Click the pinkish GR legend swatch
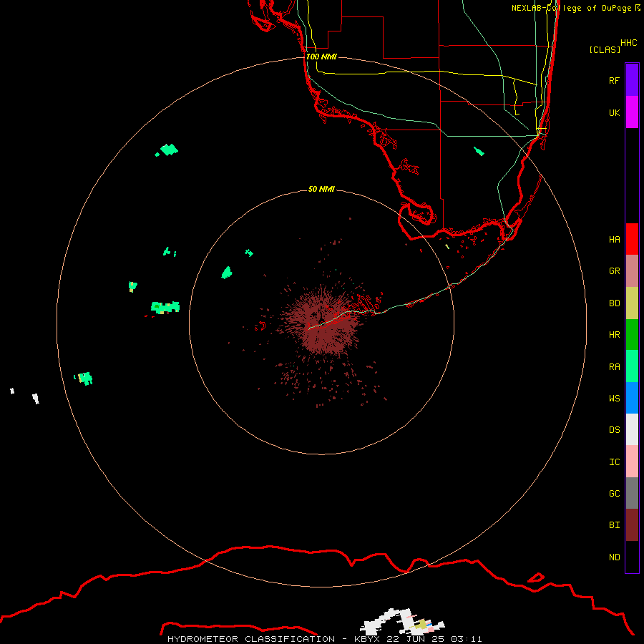The width and height of the screenshot is (644, 644). pos(632,271)
